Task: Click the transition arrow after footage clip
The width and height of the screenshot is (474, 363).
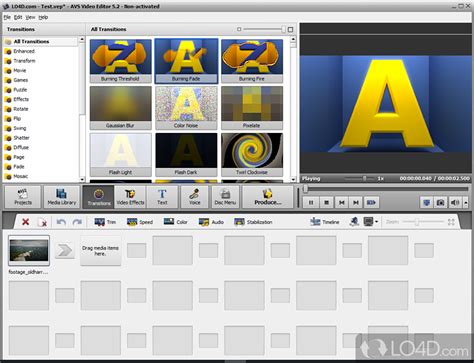Action: pos(65,250)
